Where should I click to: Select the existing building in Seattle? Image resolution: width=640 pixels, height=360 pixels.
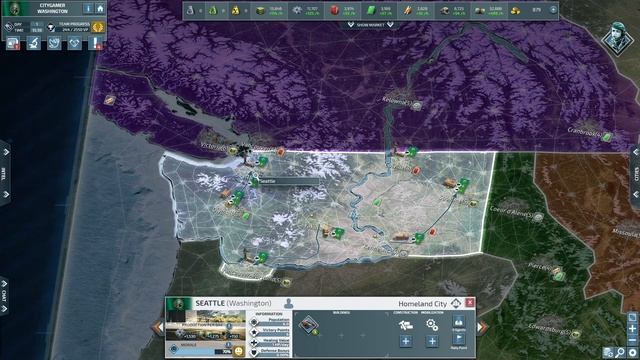[309, 326]
